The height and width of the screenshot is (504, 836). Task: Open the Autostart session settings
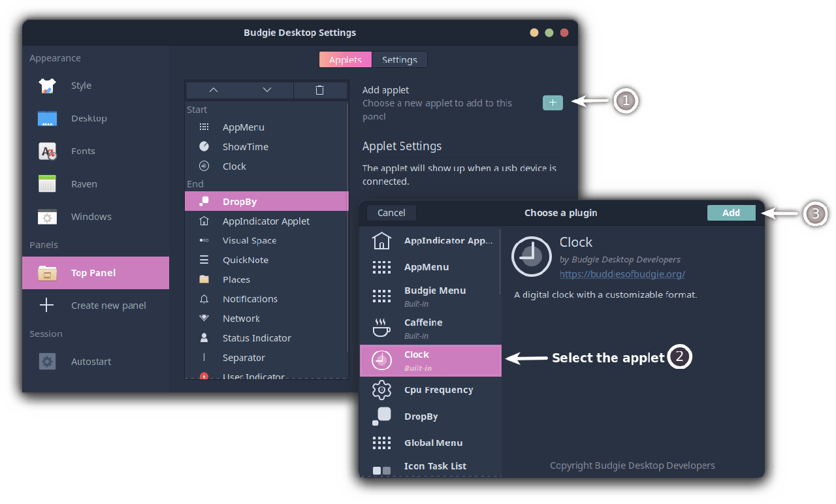pos(91,362)
